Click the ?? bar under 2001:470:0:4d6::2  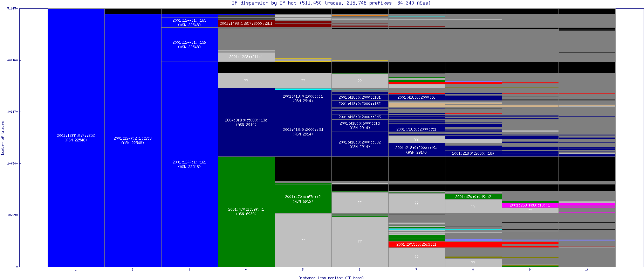pyautogui.click(x=473, y=206)
